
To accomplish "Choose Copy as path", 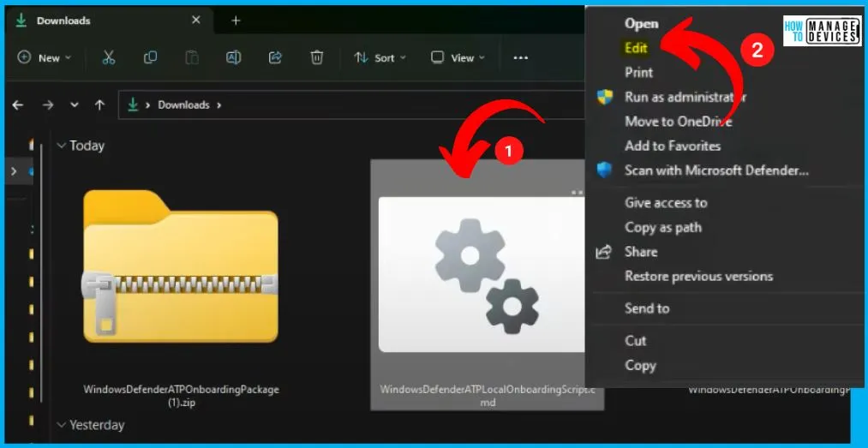I will 663,227.
